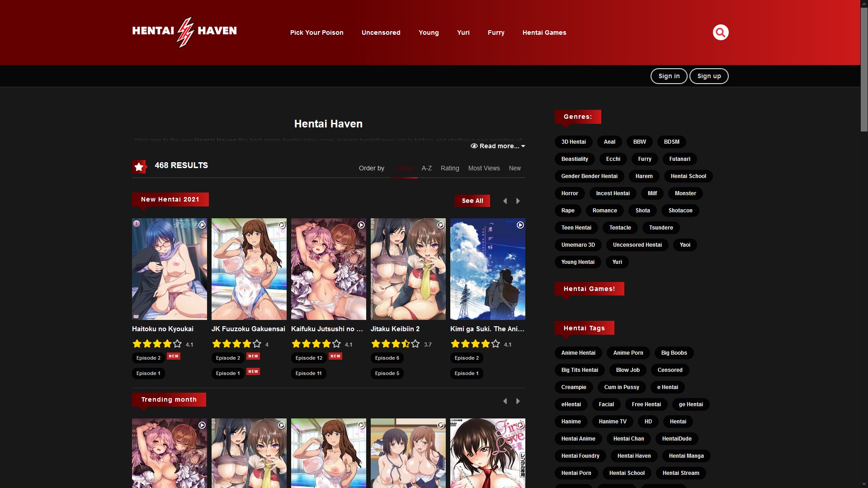Open Episode 1 of JK Fuuzoku Gakuensai
This screenshot has width=868, height=488.
[228, 373]
